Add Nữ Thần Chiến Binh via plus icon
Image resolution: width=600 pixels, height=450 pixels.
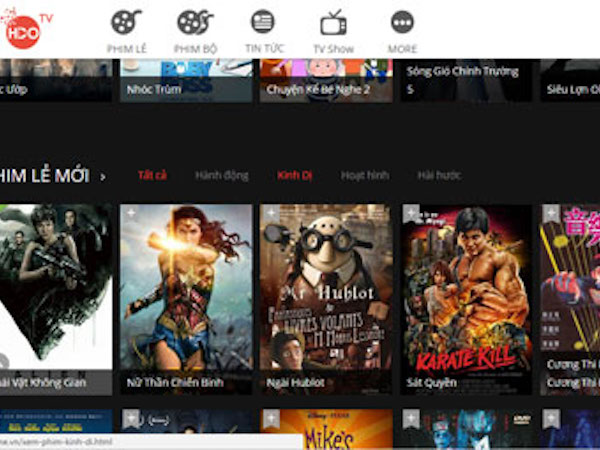pyautogui.click(x=131, y=214)
